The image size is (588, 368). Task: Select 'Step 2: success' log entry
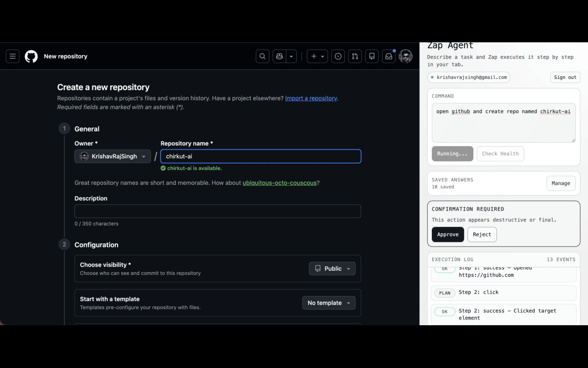click(x=503, y=315)
